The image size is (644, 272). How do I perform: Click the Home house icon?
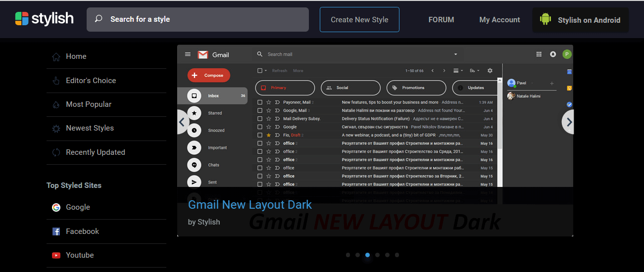(56, 57)
